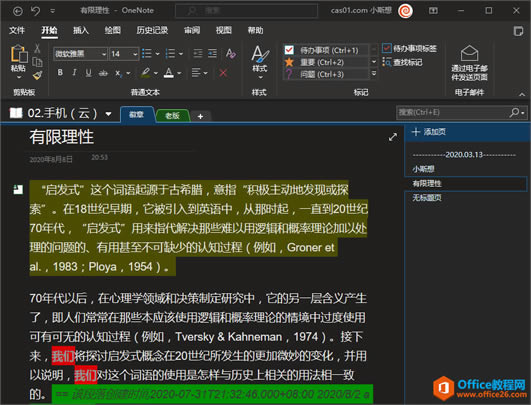Collapse the ribbon with the chevron
This screenshot has height=405, width=531.
pyautogui.click(x=522, y=94)
